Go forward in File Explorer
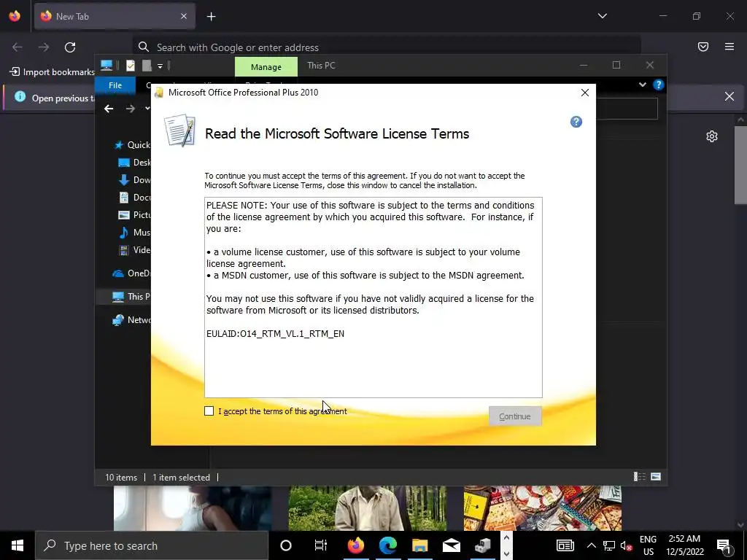Viewport: 747px width, 560px height. point(130,109)
